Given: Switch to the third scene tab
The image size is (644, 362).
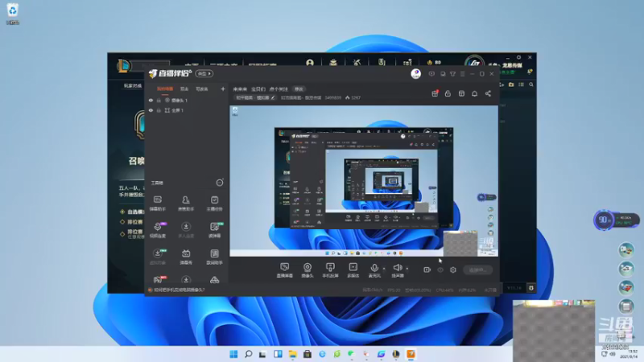Looking at the screenshot, I should (202, 88).
